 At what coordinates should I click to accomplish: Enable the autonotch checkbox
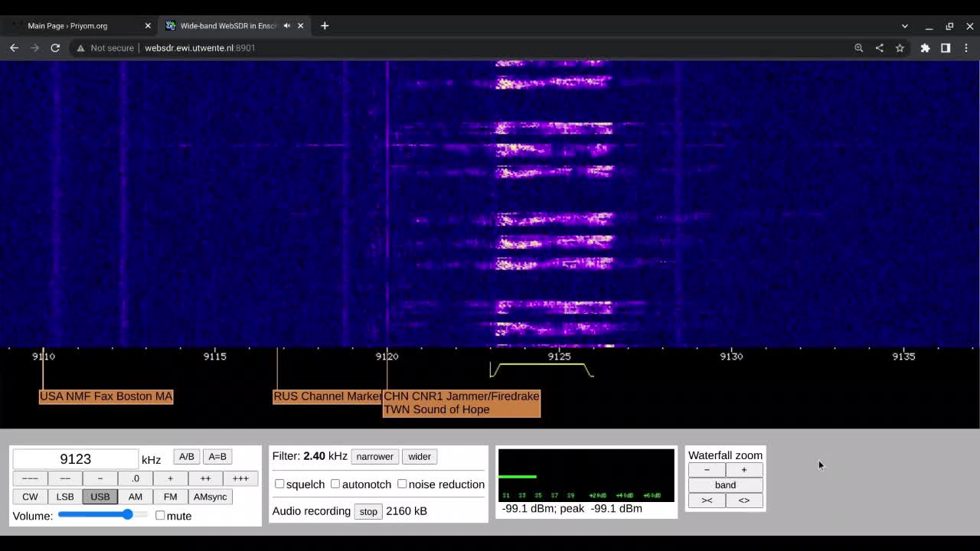335,484
